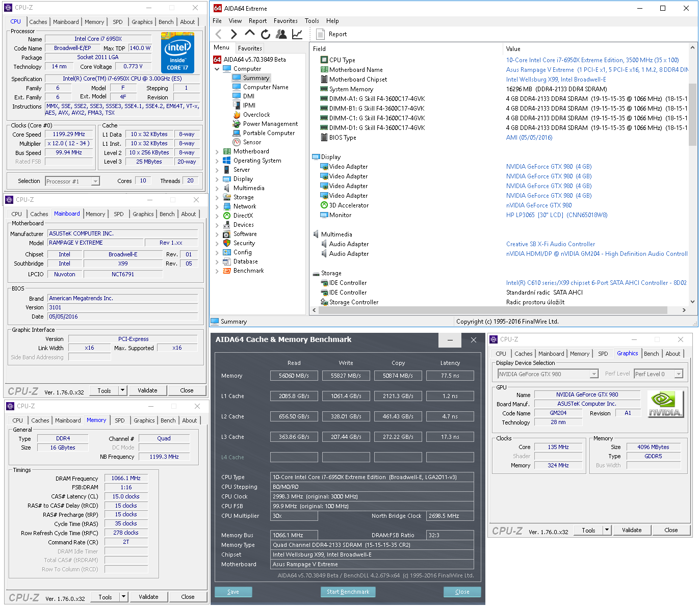The width and height of the screenshot is (700, 607).
Task: Select the Config node
Action: pyautogui.click(x=242, y=252)
